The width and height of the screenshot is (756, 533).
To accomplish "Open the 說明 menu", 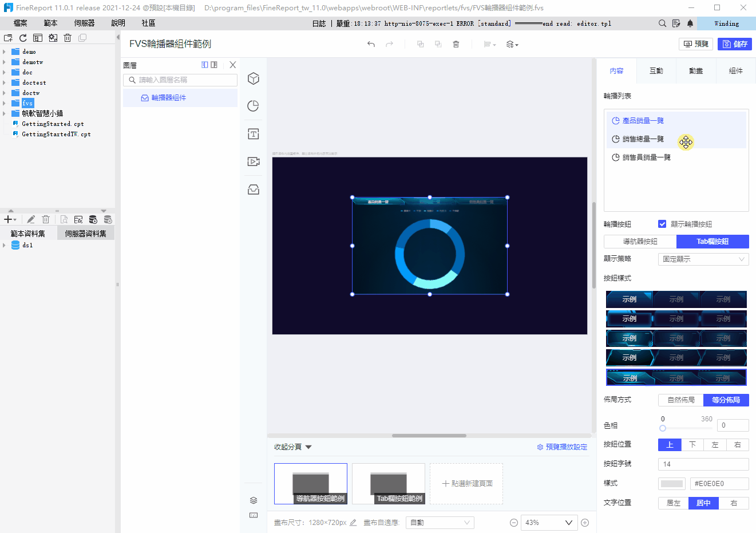I will pos(118,23).
